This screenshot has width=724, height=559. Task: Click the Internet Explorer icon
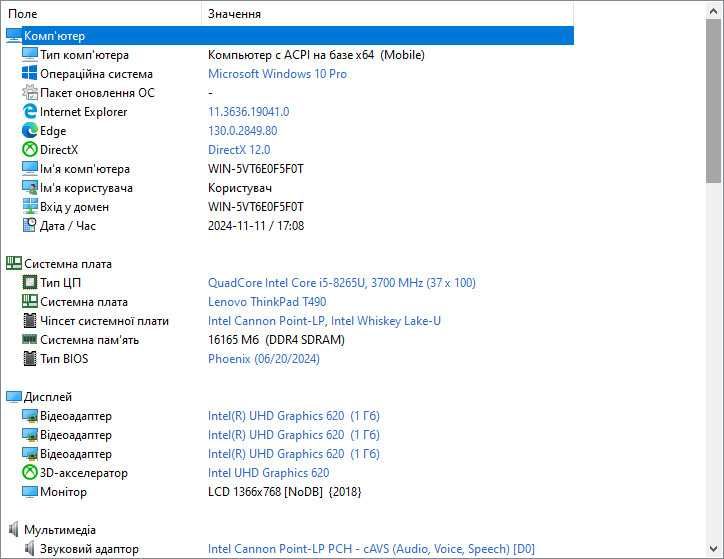tap(30, 111)
